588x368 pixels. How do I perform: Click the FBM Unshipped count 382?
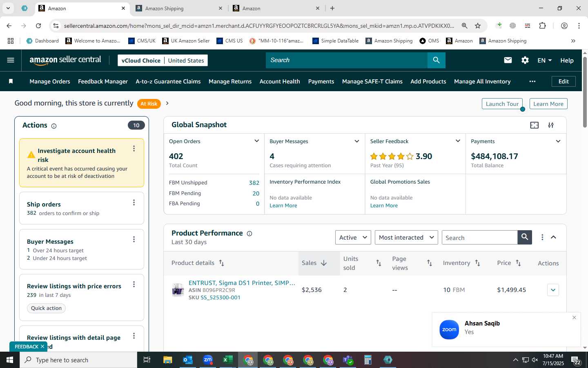[x=254, y=183]
